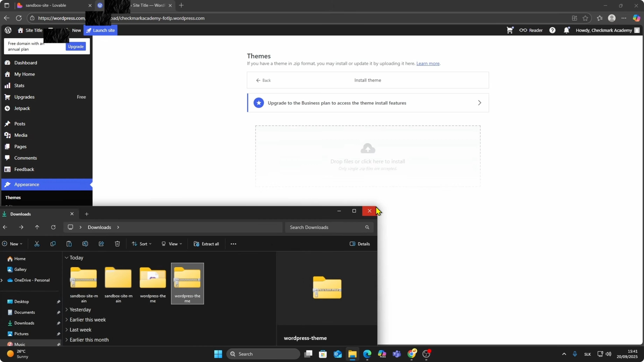This screenshot has width=644, height=362.
Task: Open Reader from the admin bar
Action: click(531, 30)
